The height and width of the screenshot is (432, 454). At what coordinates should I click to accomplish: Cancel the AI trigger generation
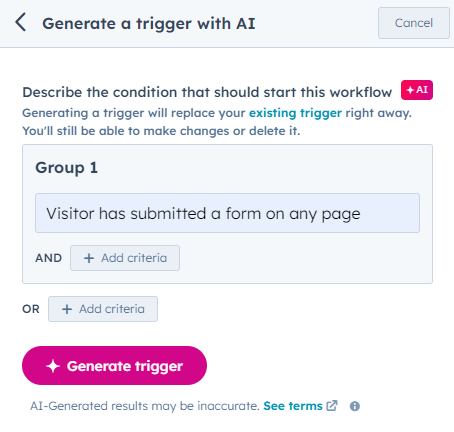point(414,23)
